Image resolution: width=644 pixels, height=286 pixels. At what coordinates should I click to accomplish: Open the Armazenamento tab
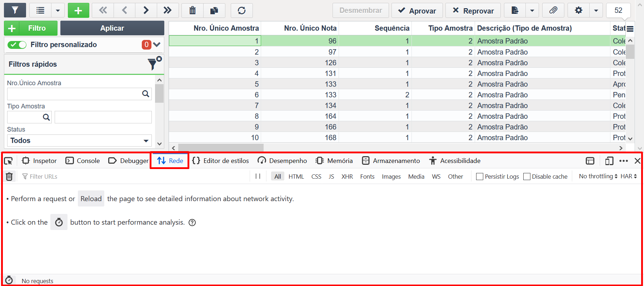pos(391,161)
